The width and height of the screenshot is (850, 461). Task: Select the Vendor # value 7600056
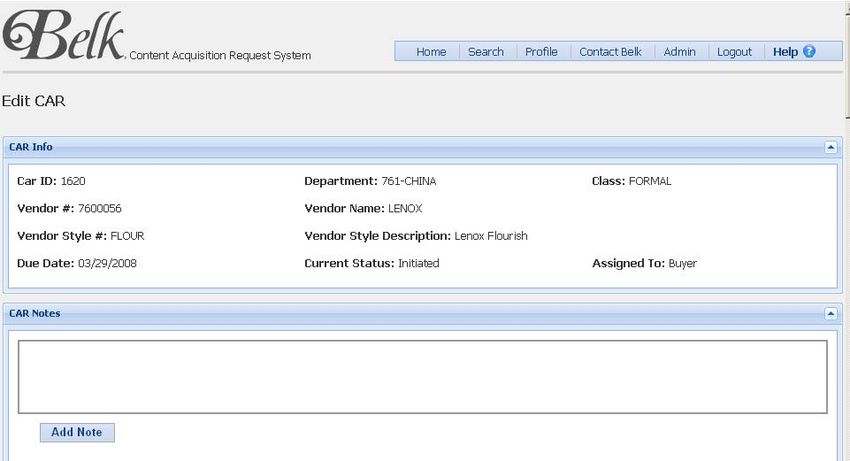tap(100, 208)
